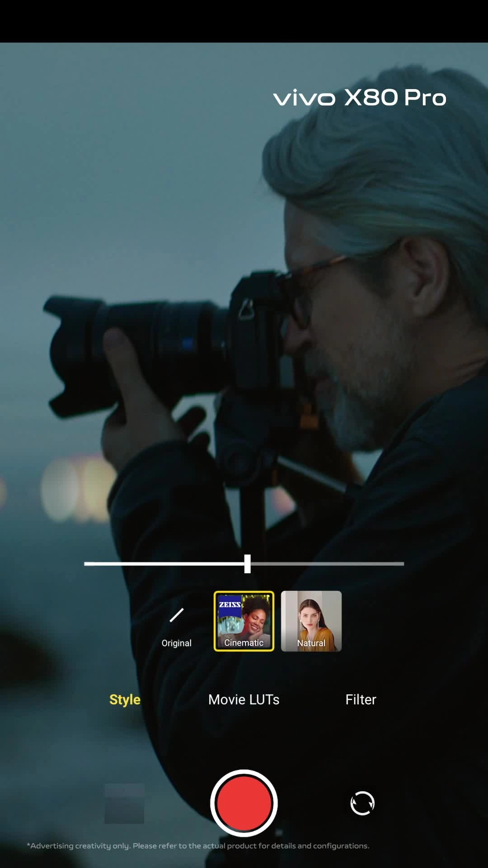Click the vivo X80 Pro title text
The width and height of the screenshot is (488, 868).
click(x=360, y=97)
